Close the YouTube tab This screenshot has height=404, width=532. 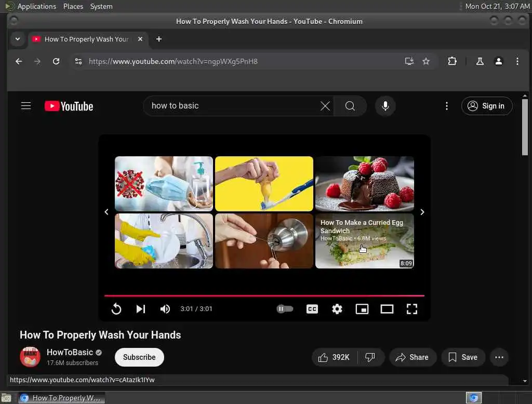pos(140,39)
